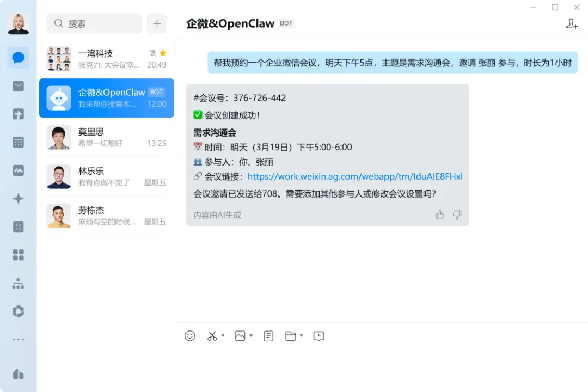Click the document note icon in toolbar
Viewport: 588px width, 392px height.
tap(268, 336)
